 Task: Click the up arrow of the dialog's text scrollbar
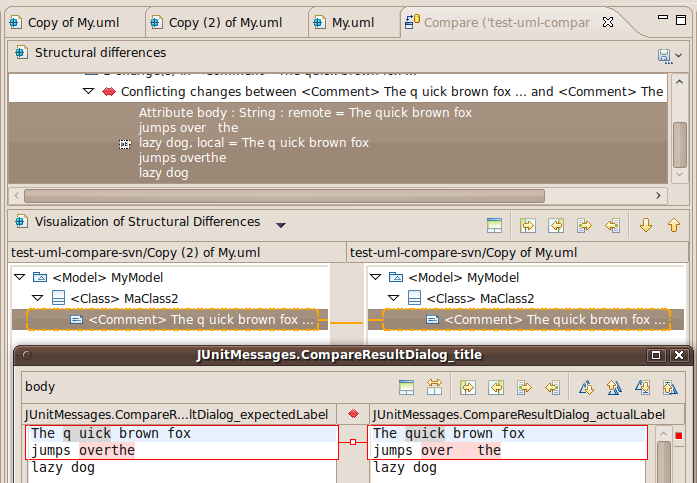[x=663, y=434]
